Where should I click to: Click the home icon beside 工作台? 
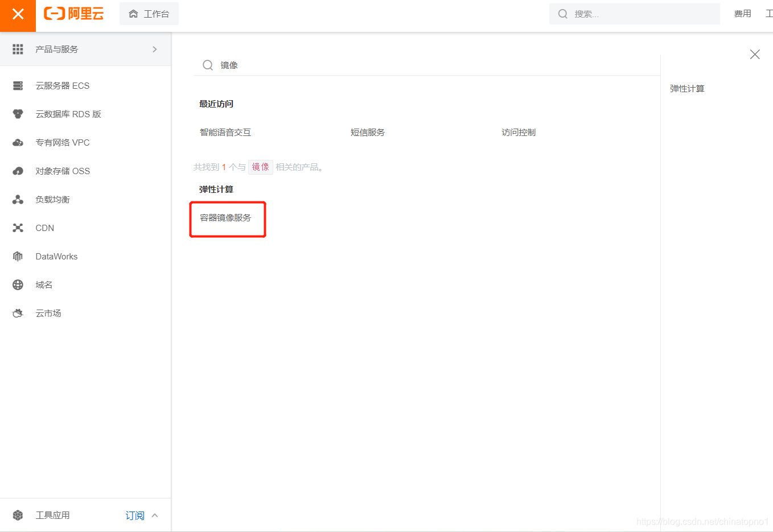133,14
